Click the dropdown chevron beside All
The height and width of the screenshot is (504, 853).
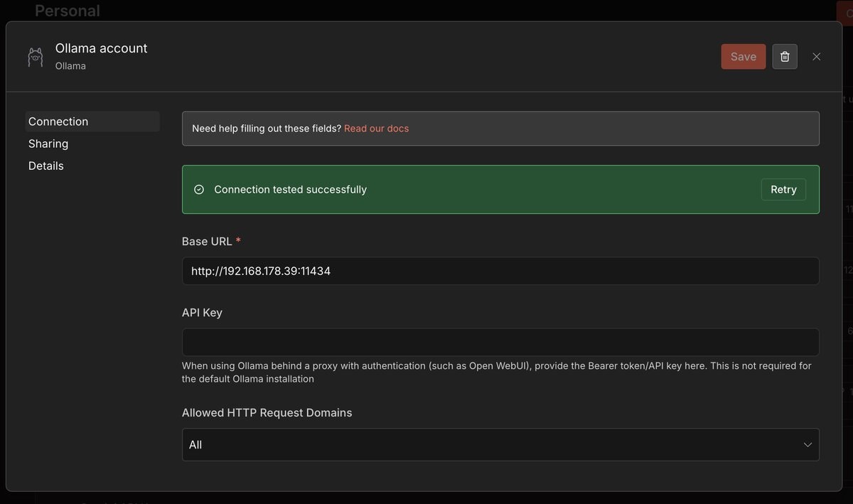[808, 445]
